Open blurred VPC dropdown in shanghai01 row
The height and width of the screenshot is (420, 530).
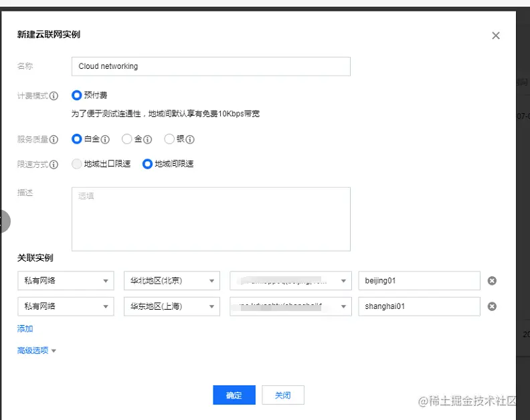[290, 306]
